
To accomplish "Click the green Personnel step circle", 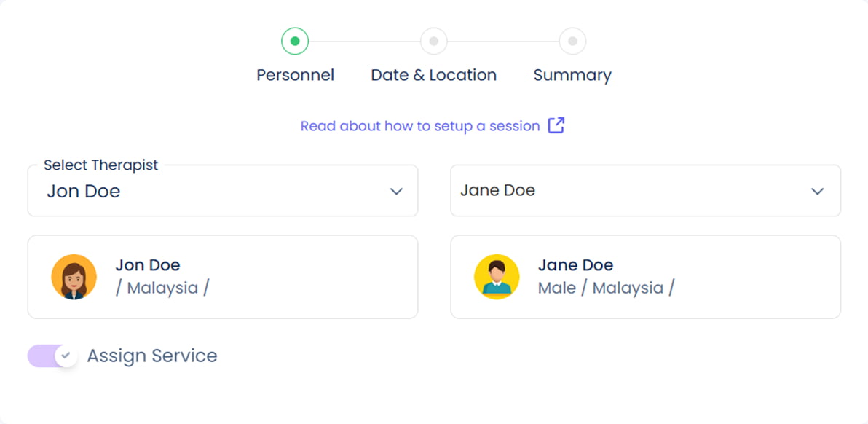I will [x=295, y=42].
